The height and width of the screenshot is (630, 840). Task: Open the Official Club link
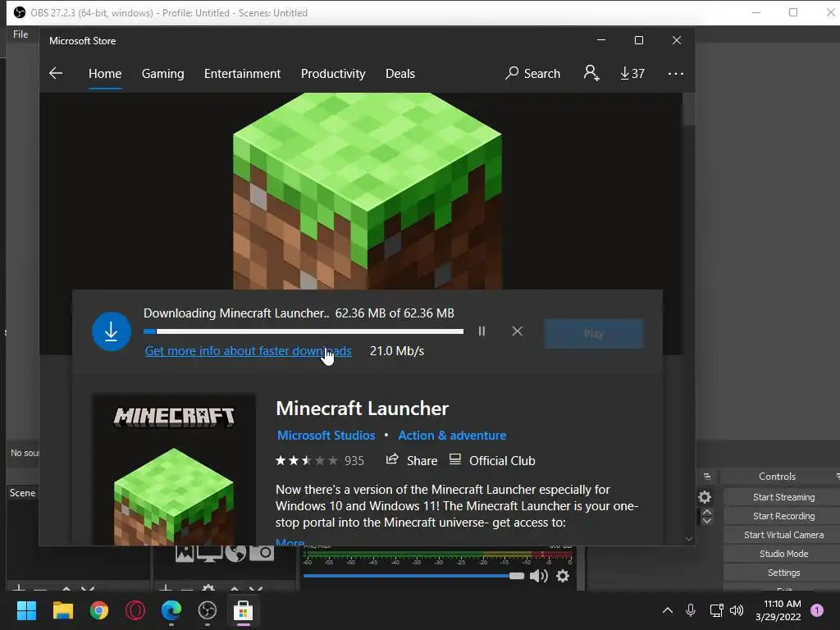click(492, 461)
